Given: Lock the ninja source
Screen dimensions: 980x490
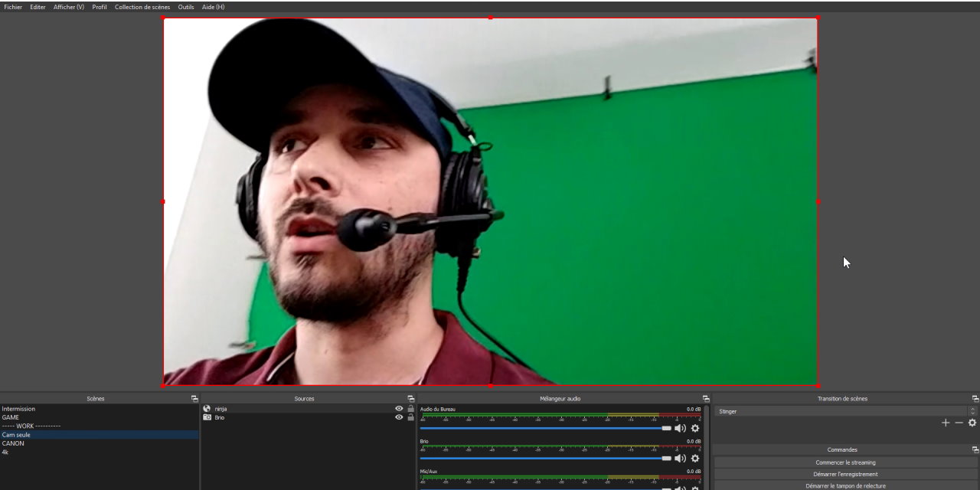Looking at the screenshot, I should [411, 409].
